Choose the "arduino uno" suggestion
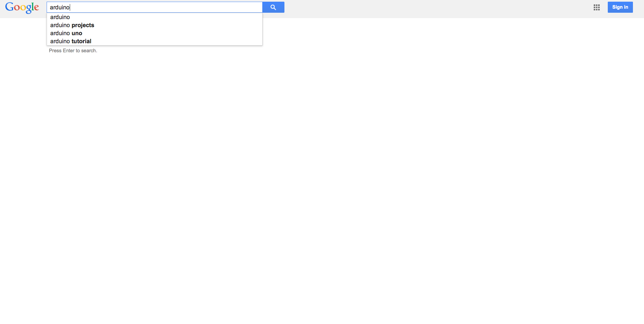This screenshot has width=644, height=324. [x=155, y=33]
